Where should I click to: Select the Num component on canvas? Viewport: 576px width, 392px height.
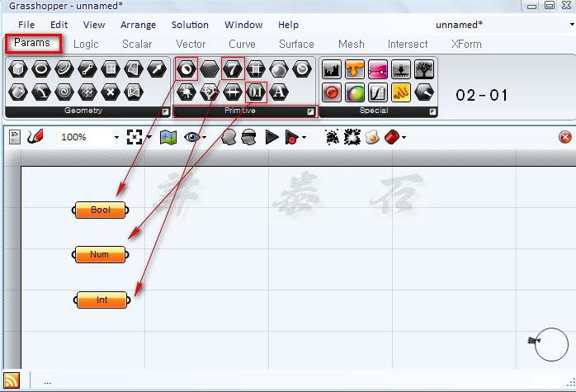[101, 255]
